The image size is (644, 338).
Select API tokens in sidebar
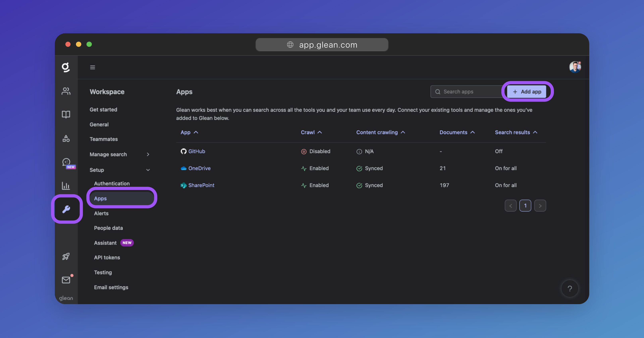click(107, 257)
